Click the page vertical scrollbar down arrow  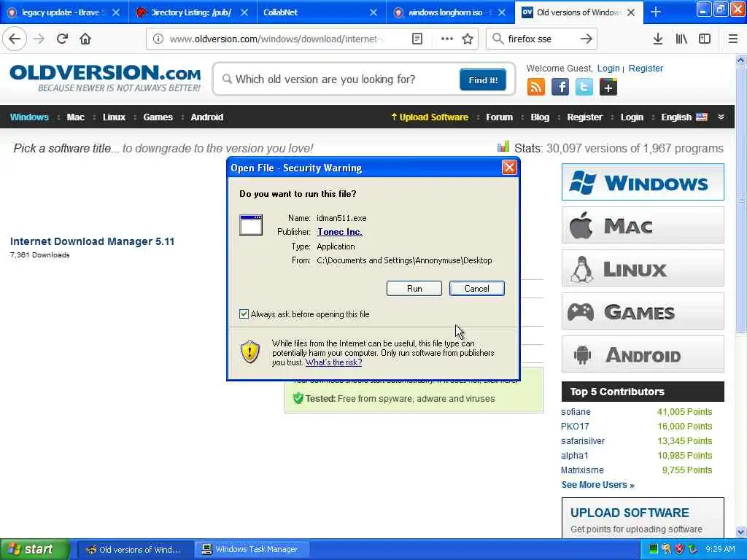click(741, 532)
